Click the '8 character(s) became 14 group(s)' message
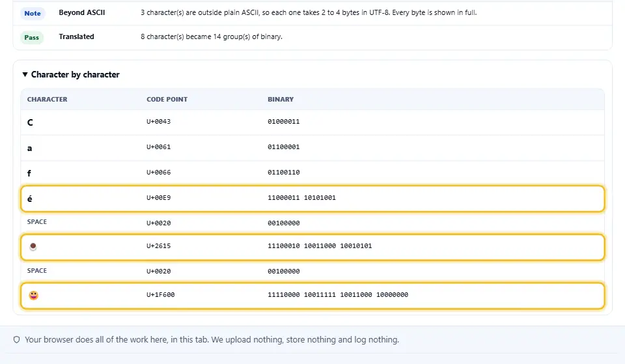The width and height of the screenshot is (625, 364). click(211, 36)
